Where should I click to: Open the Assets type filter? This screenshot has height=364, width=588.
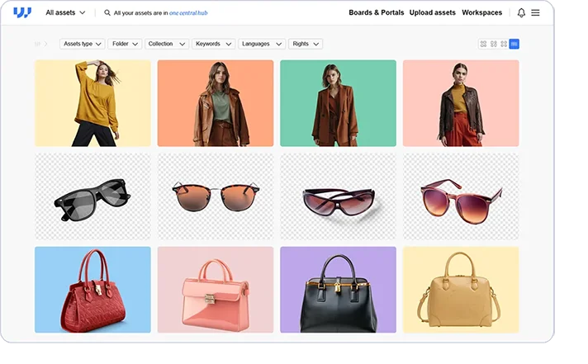(82, 44)
